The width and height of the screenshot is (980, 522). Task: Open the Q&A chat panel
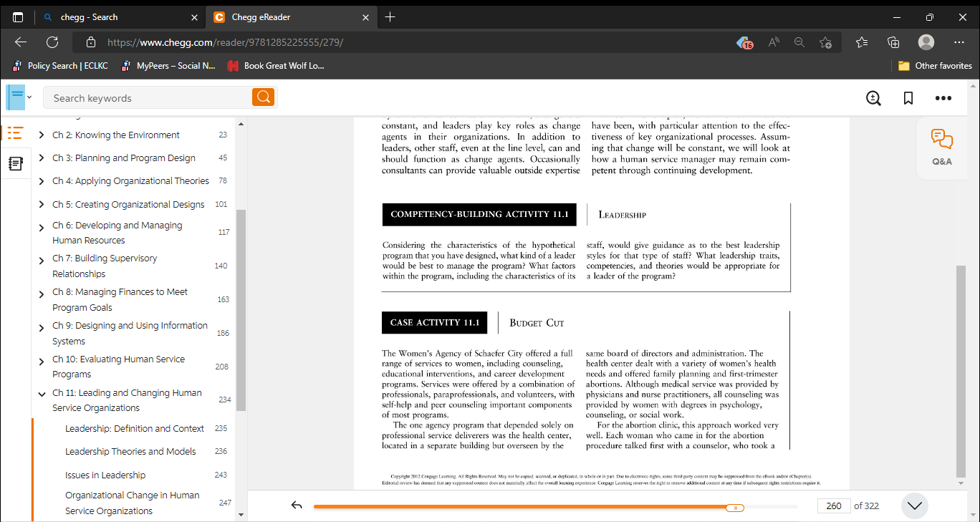[942, 148]
